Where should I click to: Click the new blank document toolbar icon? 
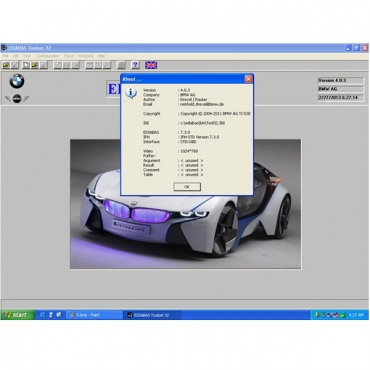coord(26,65)
